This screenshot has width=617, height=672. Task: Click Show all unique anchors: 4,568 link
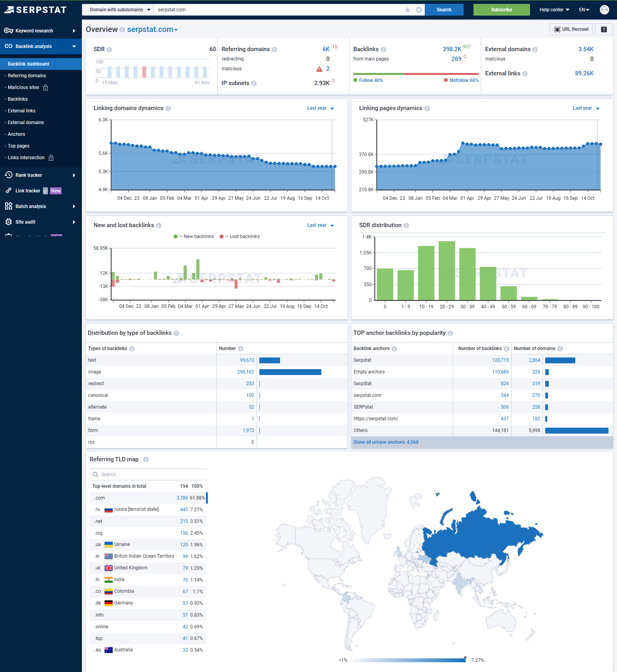[x=386, y=442]
